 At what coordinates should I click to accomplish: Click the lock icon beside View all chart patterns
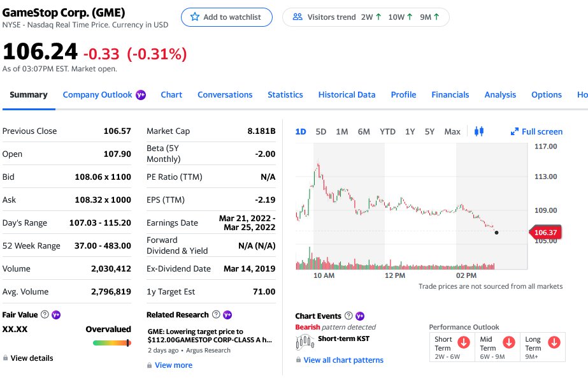[298, 360]
